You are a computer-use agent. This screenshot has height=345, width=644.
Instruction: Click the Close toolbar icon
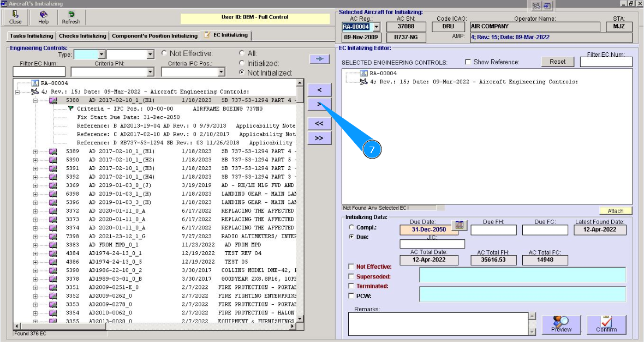(x=15, y=17)
